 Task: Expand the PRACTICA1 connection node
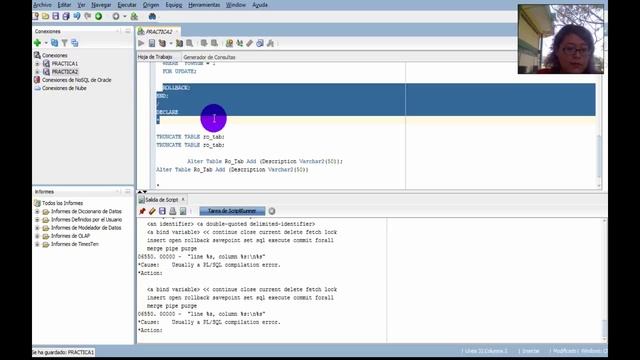pyautogui.click(x=37, y=64)
